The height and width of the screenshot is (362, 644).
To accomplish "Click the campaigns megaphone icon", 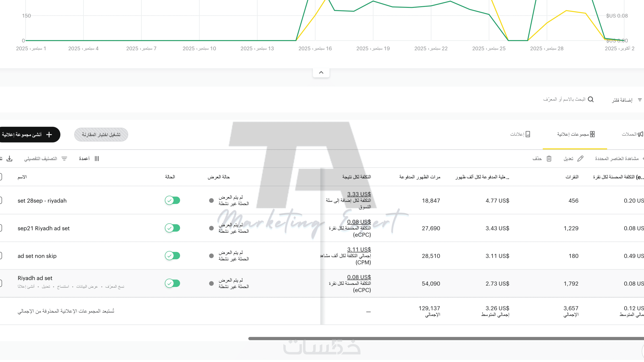I will (x=640, y=134).
